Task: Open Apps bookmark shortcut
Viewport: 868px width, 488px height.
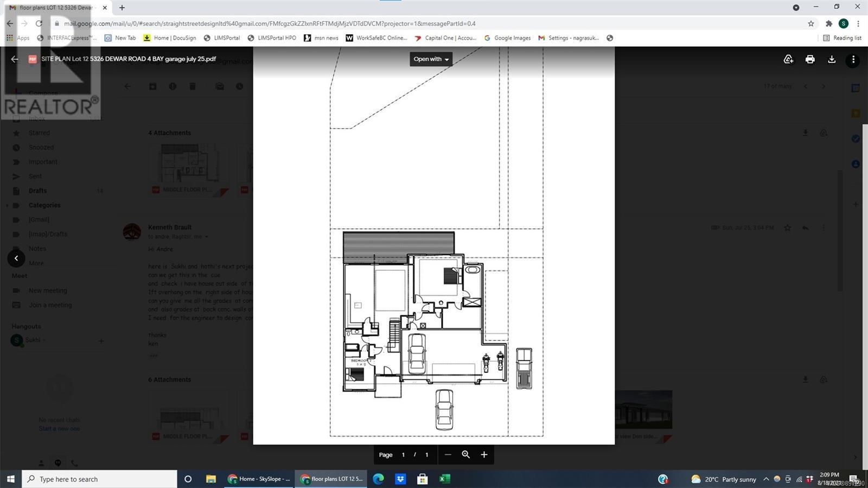Action: point(18,38)
